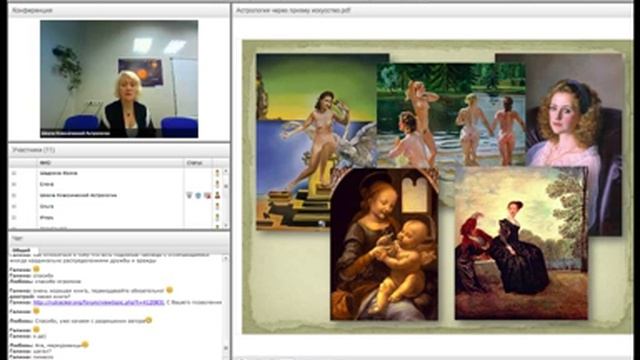
Task: Click the Участники panel header
Action: click(x=119, y=150)
